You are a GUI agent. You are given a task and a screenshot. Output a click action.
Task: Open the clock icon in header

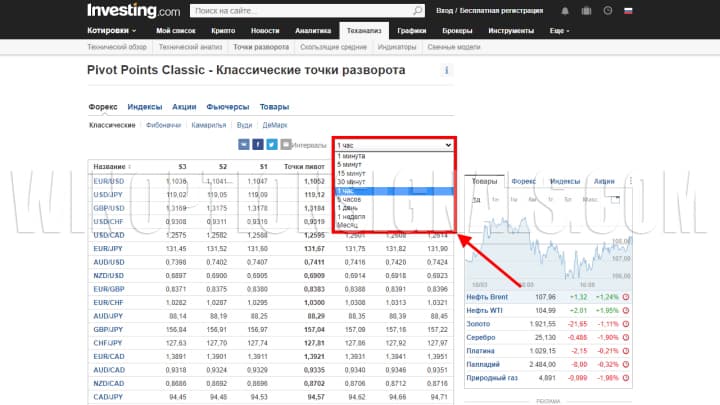coord(608,11)
